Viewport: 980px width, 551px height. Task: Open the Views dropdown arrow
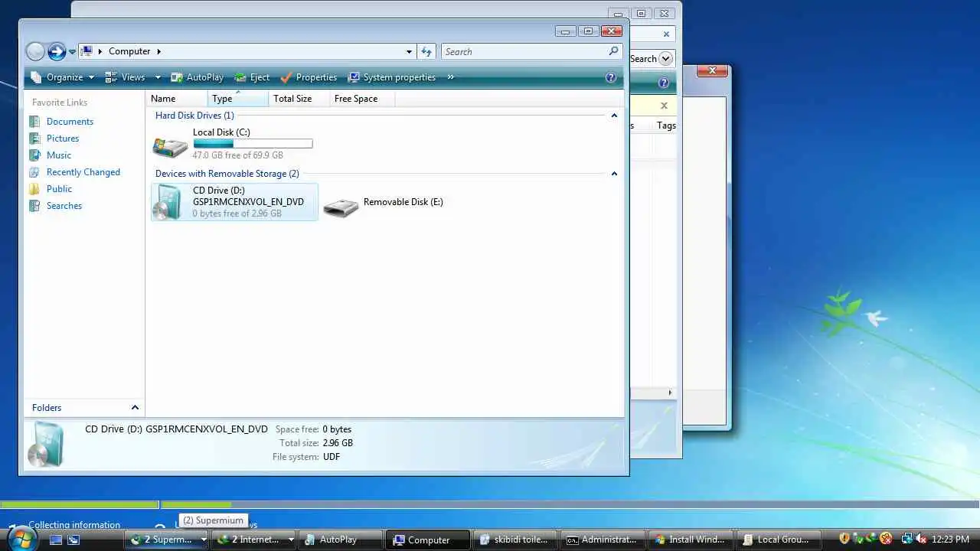[x=158, y=77]
